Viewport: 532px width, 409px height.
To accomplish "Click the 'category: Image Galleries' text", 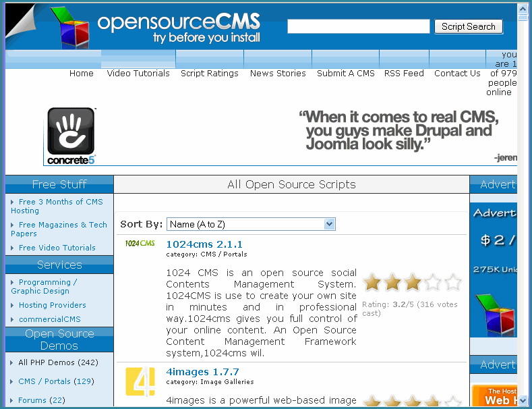I will tap(210, 382).
